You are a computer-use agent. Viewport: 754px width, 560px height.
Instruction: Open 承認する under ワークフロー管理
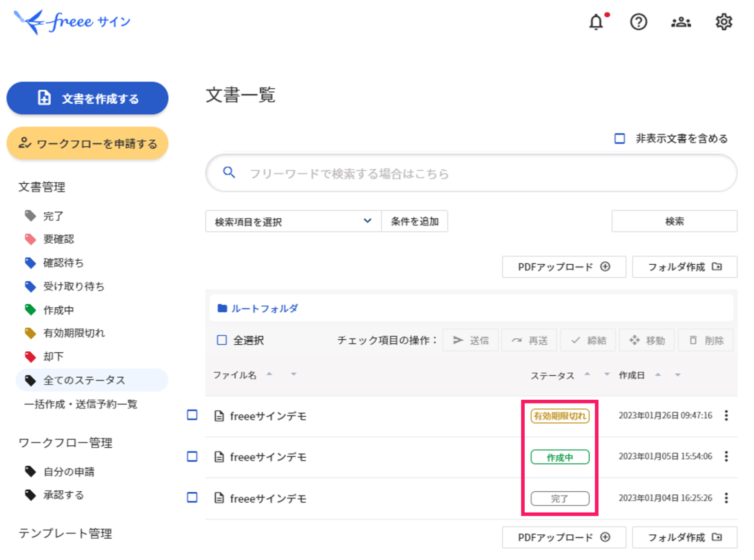(x=54, y=495)
